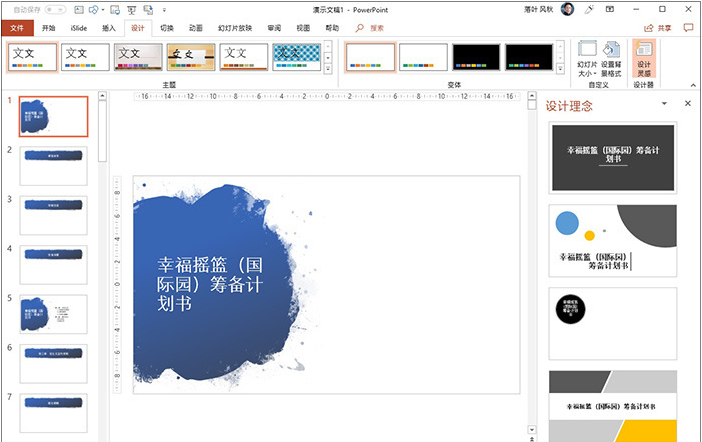This screenshot has width=702, height=442.
Task: Expand the themes gallery more arrow
Action: pyautogui.click(x=327, y=70)
